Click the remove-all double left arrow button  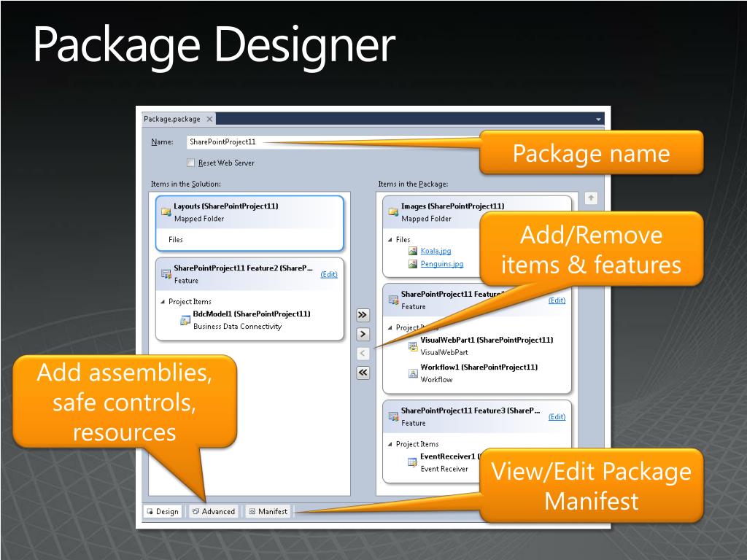click(363, 373)
